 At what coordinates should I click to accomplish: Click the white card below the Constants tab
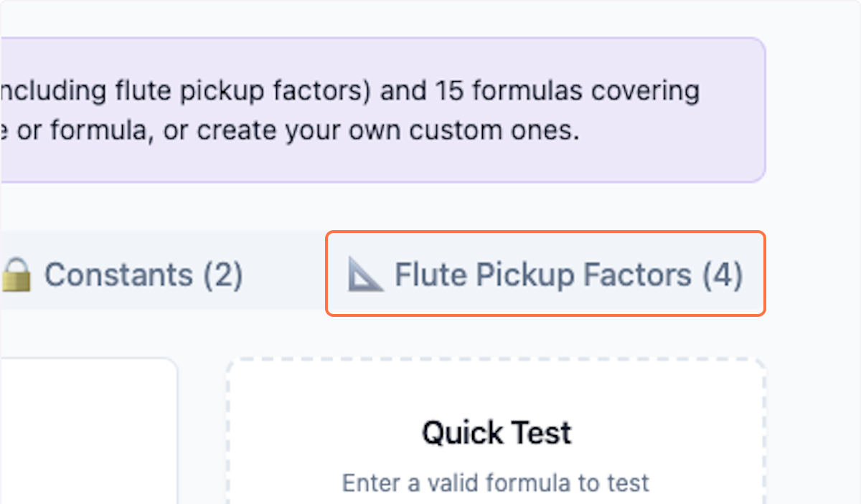pyautogui.click(x=86, y=430)
